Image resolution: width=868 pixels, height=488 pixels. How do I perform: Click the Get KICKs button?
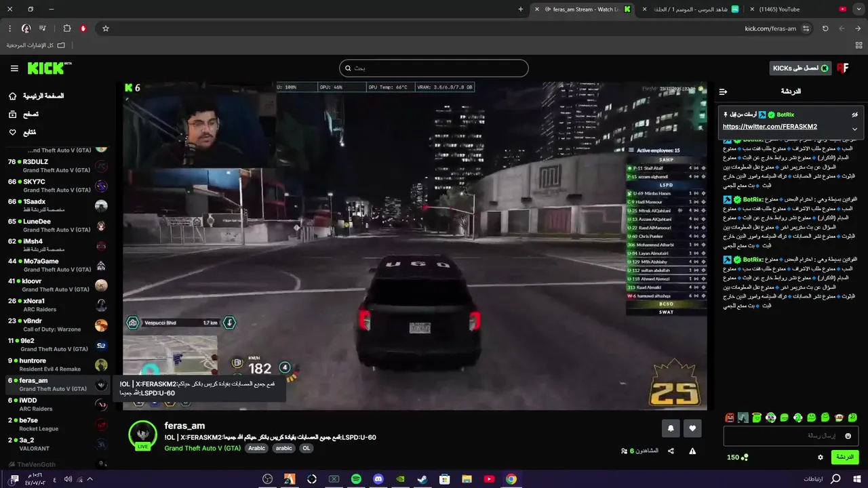(x=800, y=68)
